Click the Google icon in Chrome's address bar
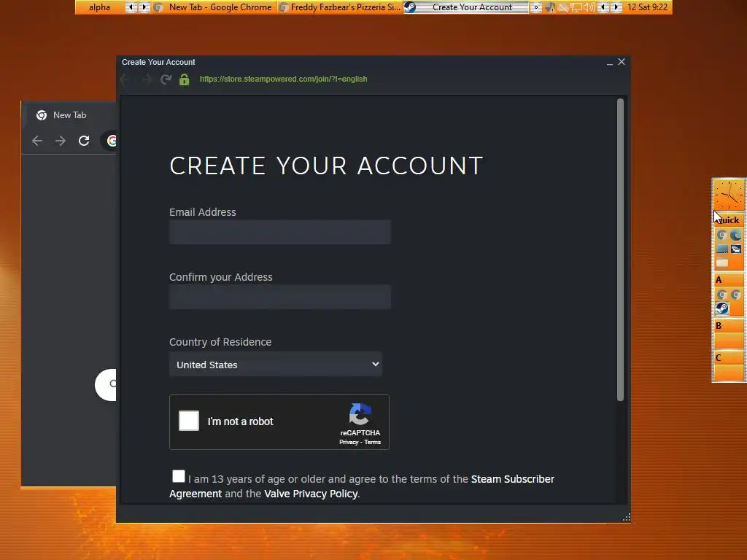 coord(112,141)
